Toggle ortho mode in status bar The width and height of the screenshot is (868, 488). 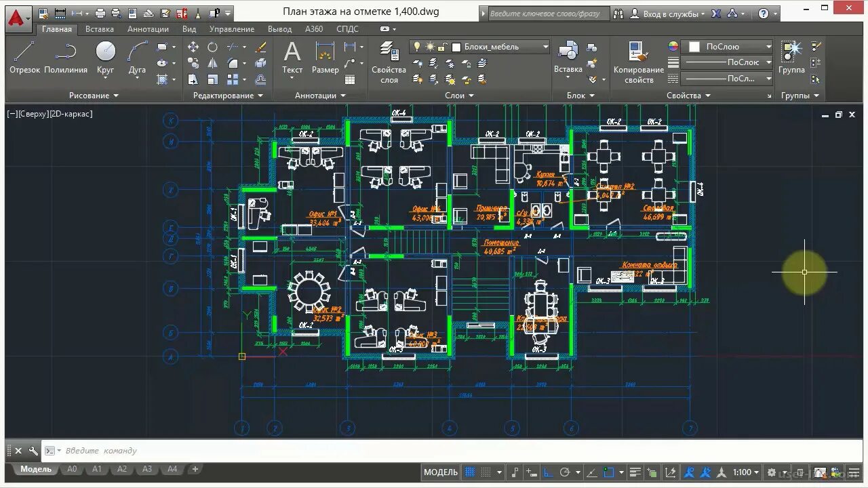coord(548,472)
